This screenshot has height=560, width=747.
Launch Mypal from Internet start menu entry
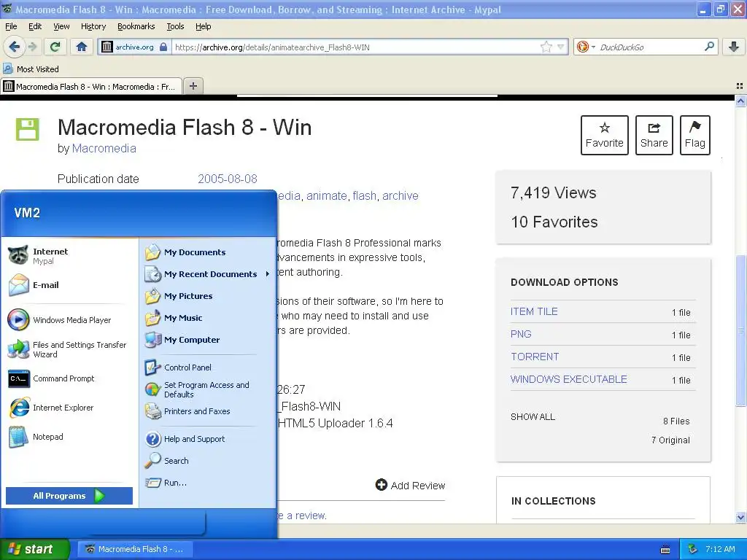[70, 256]
